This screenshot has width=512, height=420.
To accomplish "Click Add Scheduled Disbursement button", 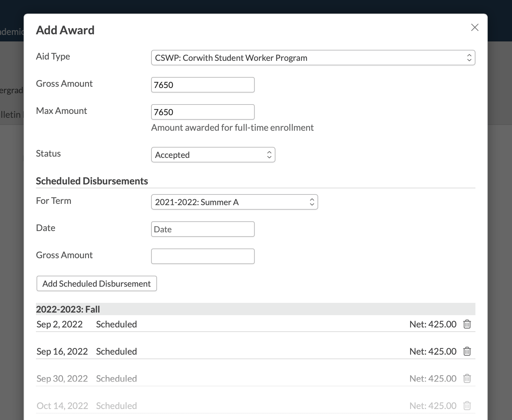I will tap(96, 283).
